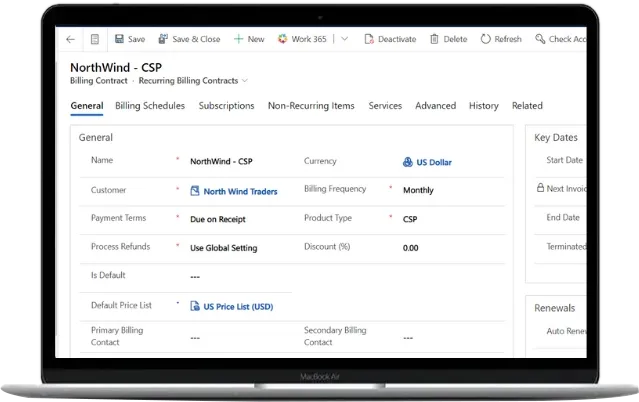Click the End Date label
Screen dimensions: 639x402
pos(563,217)
